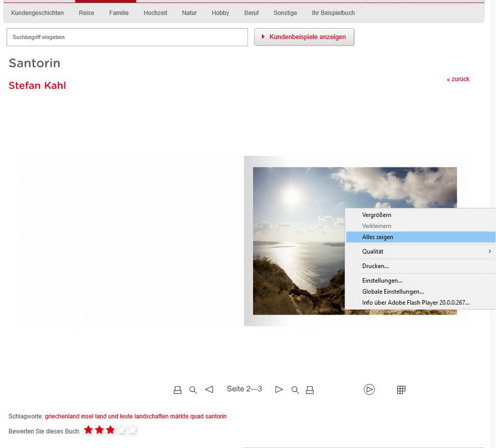Switch to the Hochzeit category

click(155, 13)
